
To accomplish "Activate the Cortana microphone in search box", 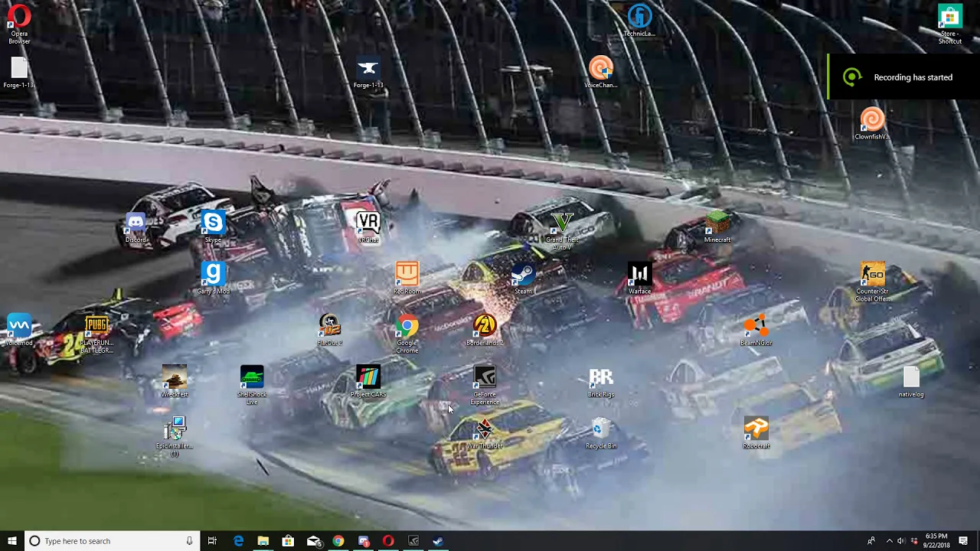I will click(x=189, y=541).
